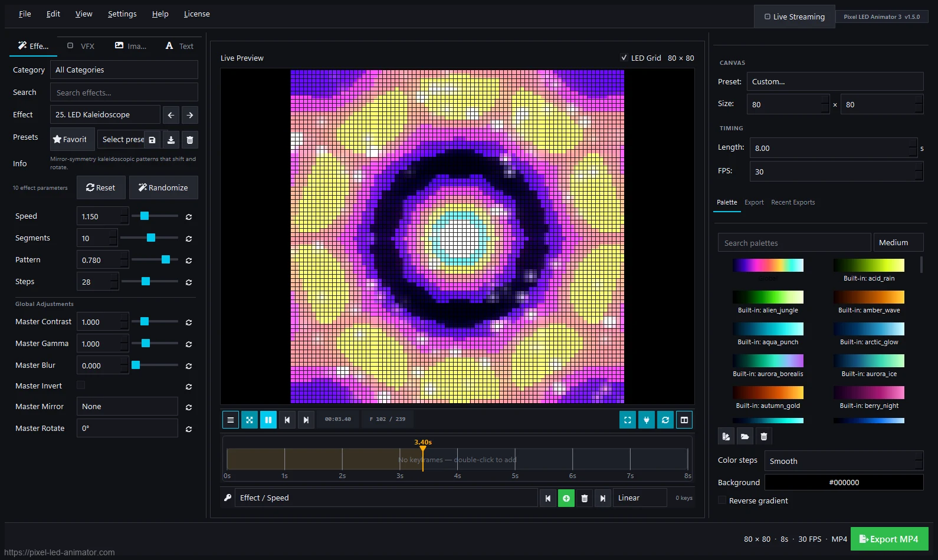Open the Color steps Smooth dropdown

(x=844, y=461)
